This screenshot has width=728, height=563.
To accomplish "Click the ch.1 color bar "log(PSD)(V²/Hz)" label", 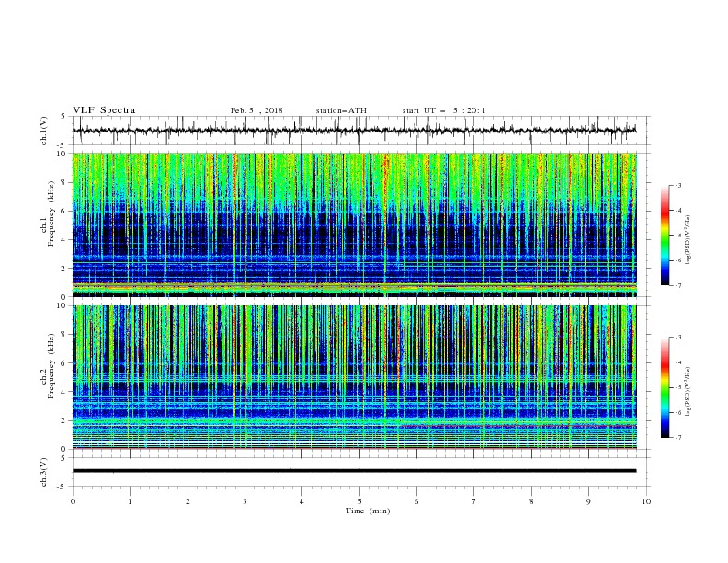I will 688,240.
